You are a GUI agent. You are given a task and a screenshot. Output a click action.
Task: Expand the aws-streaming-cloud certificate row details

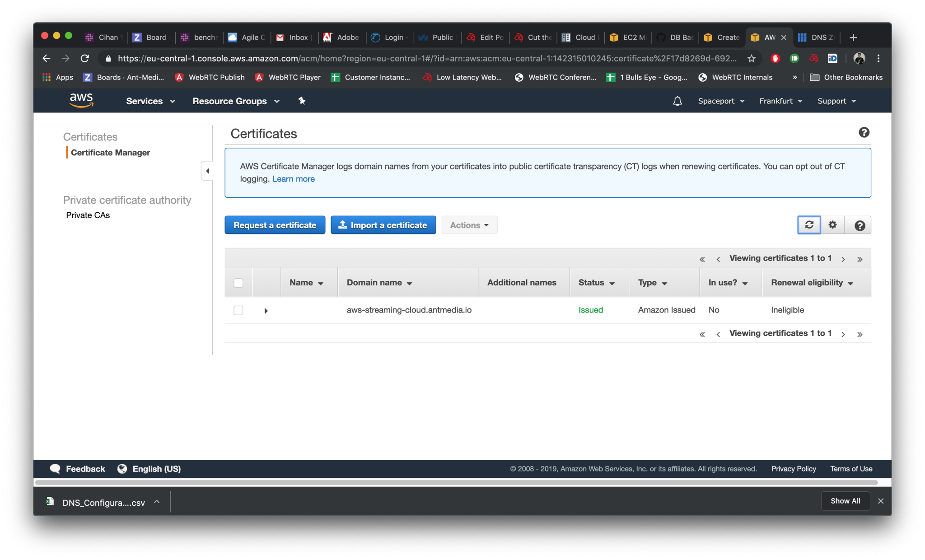click(x=266, y=311)
